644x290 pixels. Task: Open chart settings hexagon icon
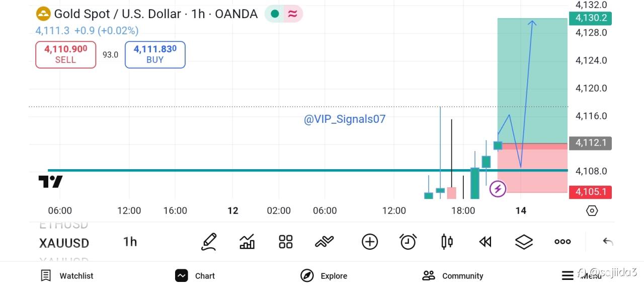[592, 211]
